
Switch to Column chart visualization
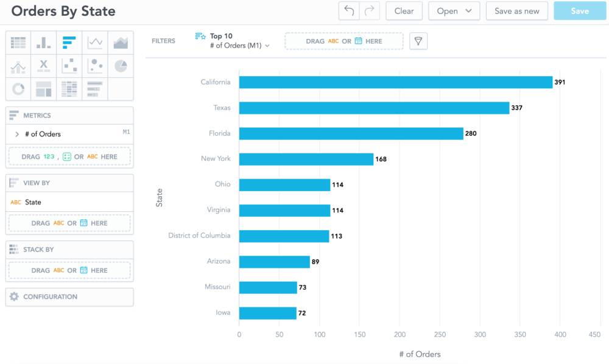pos(44,43)
